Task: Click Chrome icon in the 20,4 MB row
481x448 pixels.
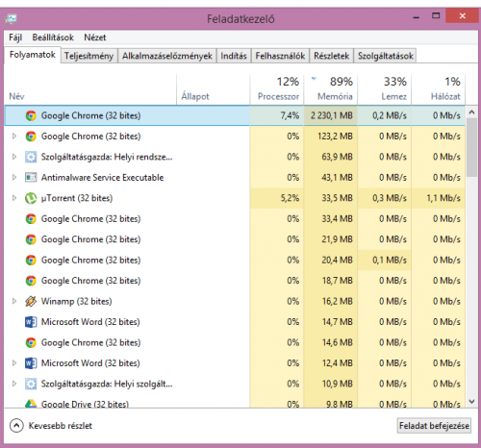Action: click(x=31, y=260)
